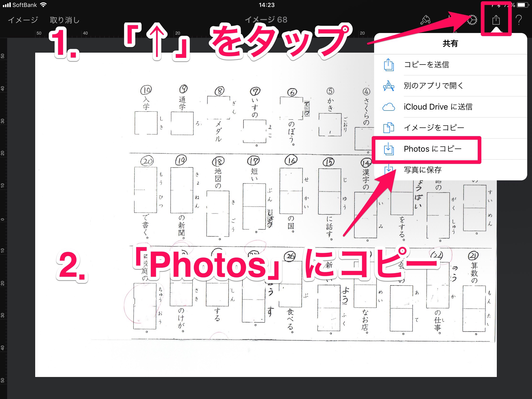532x399 pixels.
Task: Choose イメージをコピー menu item
Action: (x=434, y=128)
